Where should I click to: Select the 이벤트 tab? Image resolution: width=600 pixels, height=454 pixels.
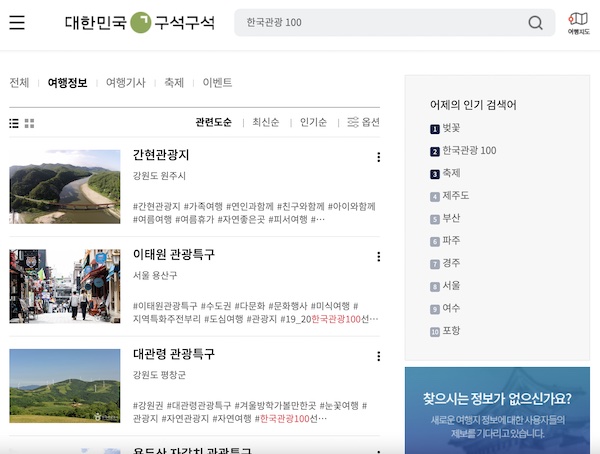click(x=217, y=82)
